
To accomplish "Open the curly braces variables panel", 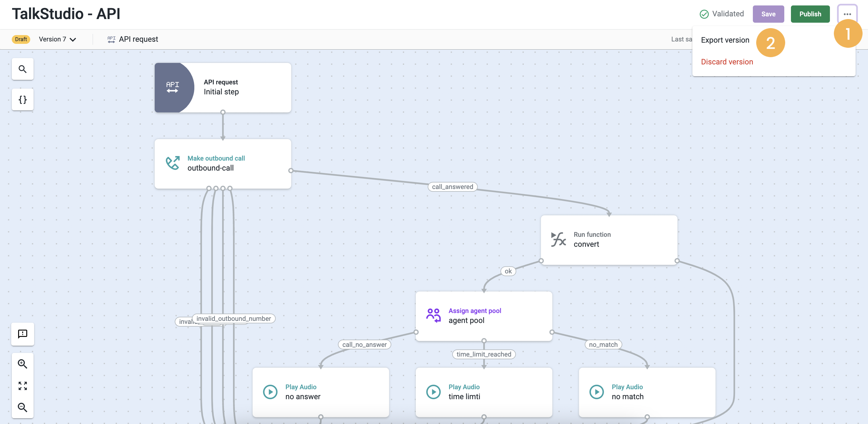I will (23, 99).
